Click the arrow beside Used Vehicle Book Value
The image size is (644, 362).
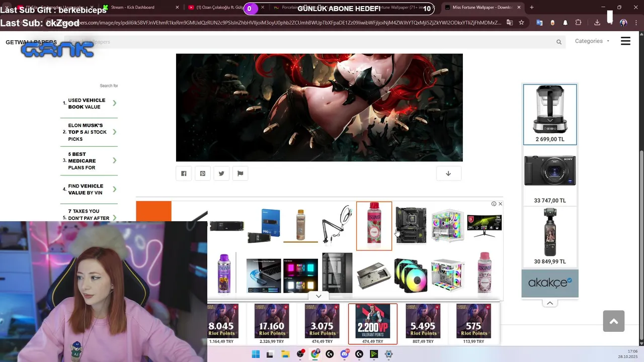(115, 104)
